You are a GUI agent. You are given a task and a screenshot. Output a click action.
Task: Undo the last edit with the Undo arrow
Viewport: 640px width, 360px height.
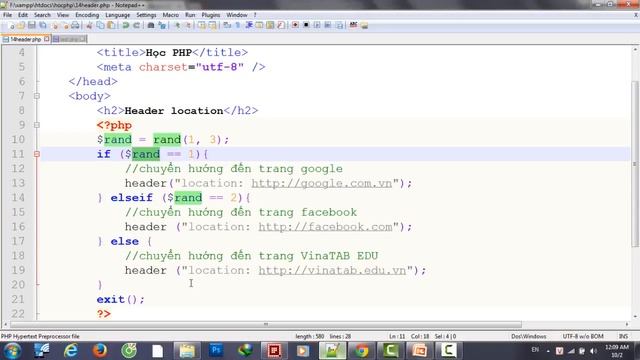click(x=125, y=25)
